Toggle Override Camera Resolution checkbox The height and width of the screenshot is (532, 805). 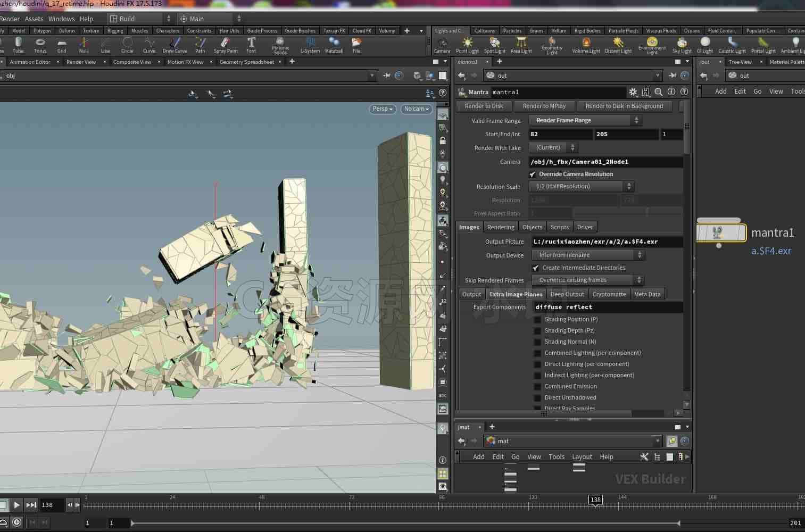533,174
